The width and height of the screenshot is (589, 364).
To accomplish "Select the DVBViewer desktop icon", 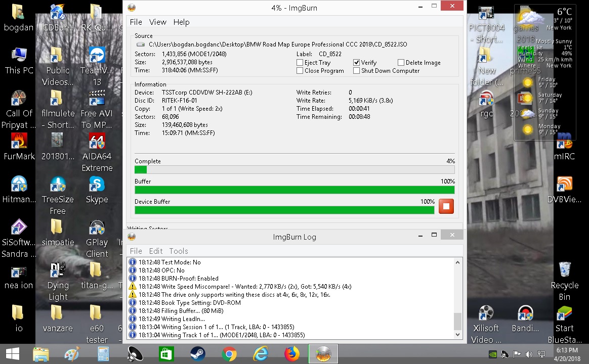I will tap(565, 190).
